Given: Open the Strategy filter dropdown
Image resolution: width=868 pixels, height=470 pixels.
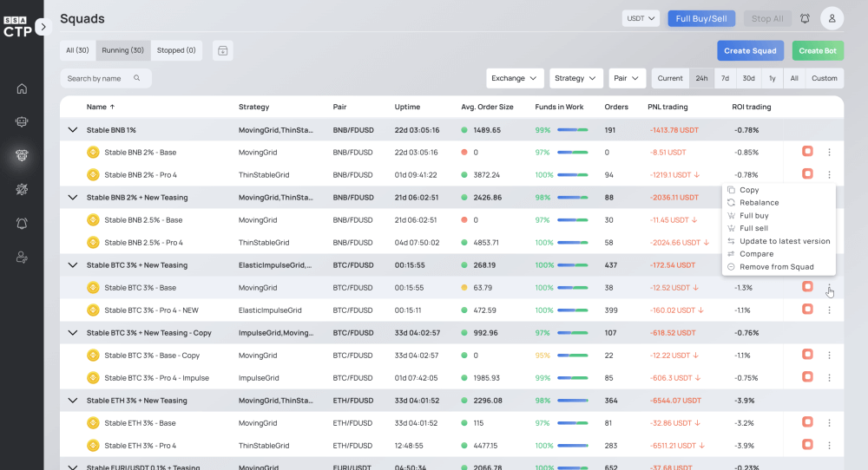Looking at the screenshot, I should [x=575, y=78].
